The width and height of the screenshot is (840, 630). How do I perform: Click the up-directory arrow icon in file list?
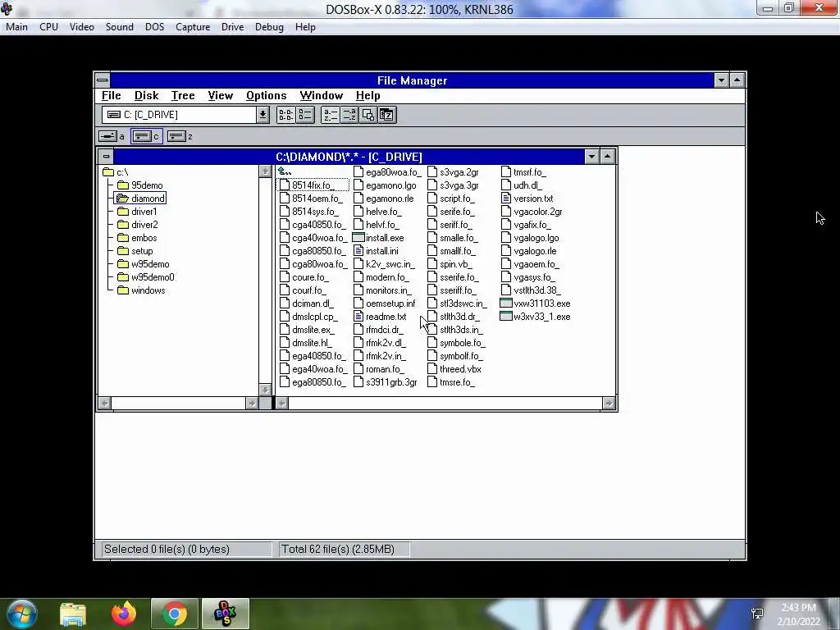click(285, 172)
